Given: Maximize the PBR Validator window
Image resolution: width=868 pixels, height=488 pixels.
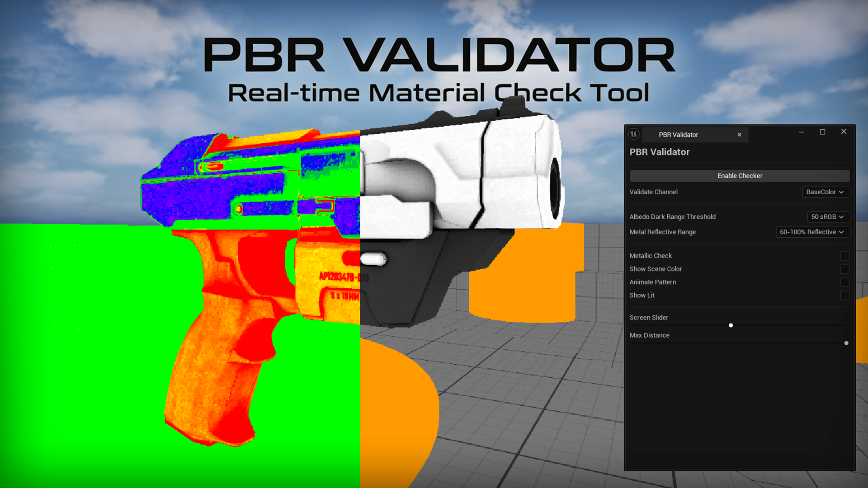Looking at the screenshot, I should 822,132.
